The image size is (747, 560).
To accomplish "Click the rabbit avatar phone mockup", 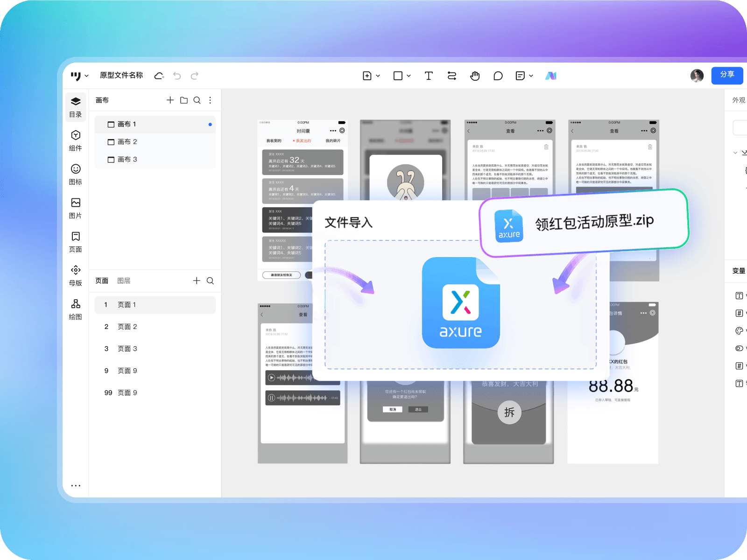I will (x=405, y=161).
